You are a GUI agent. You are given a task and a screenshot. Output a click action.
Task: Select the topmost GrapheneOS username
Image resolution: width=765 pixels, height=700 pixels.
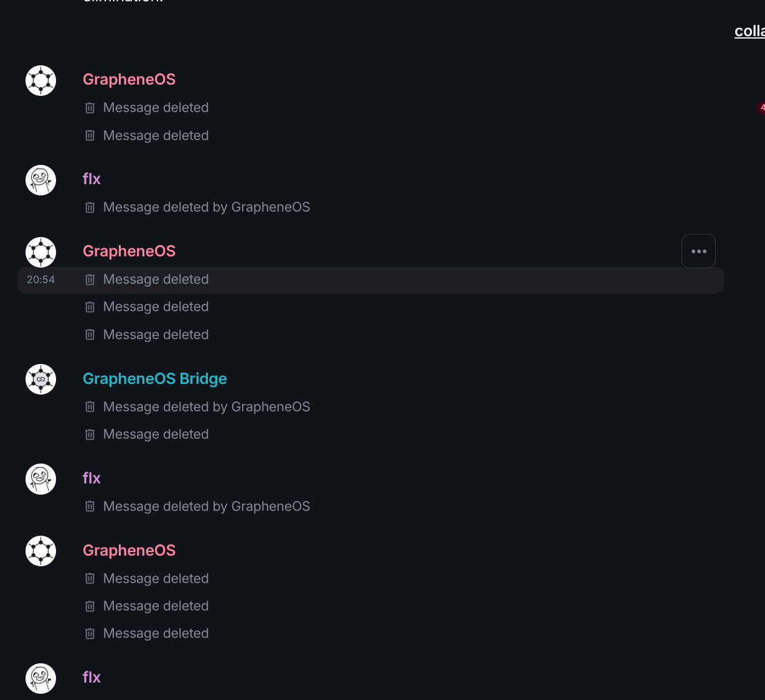(x=129, y=80)
